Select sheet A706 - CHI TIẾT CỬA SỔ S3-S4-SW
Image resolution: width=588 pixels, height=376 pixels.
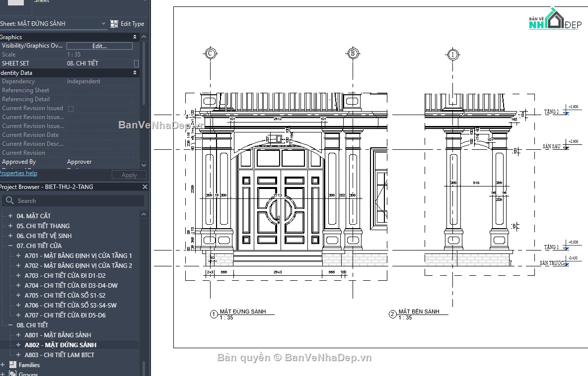(71, 305)
